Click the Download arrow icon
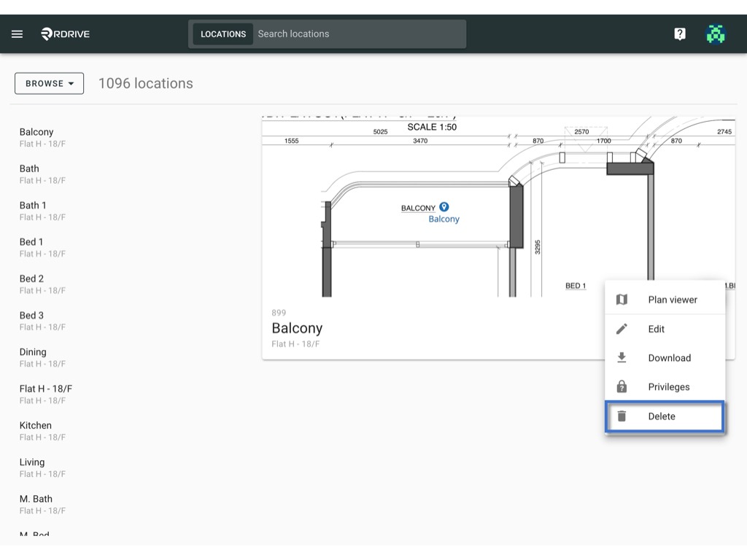This screenshot has height=560, width=747. point(622,358)
